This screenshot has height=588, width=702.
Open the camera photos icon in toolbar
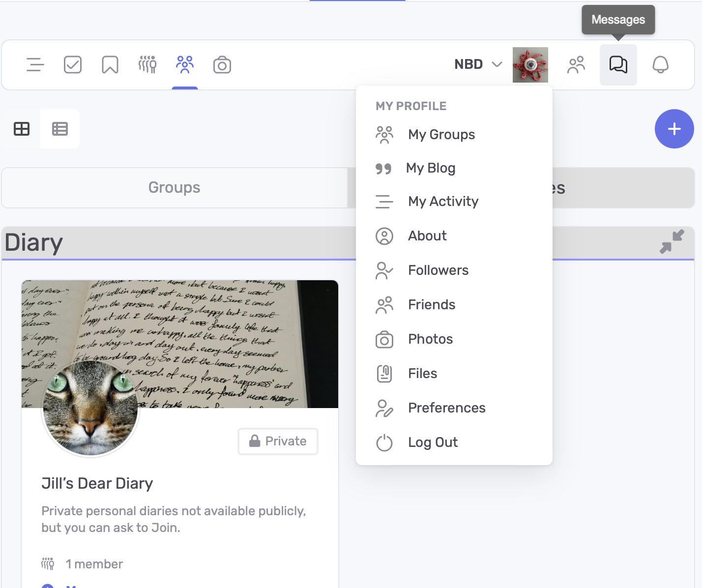point(222,65)
